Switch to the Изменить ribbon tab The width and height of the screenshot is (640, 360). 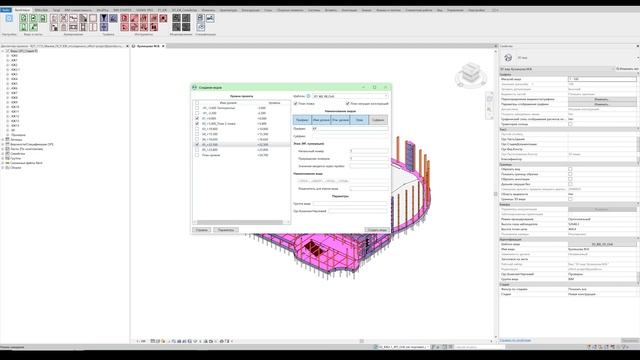(x=208, y=10)
